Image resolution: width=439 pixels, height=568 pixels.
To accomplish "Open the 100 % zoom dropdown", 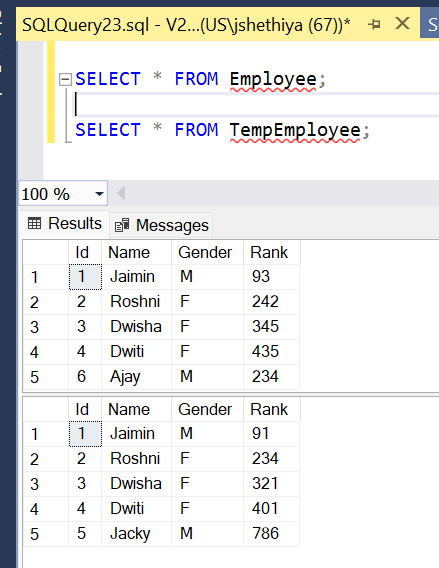I will tap(99, 194).
